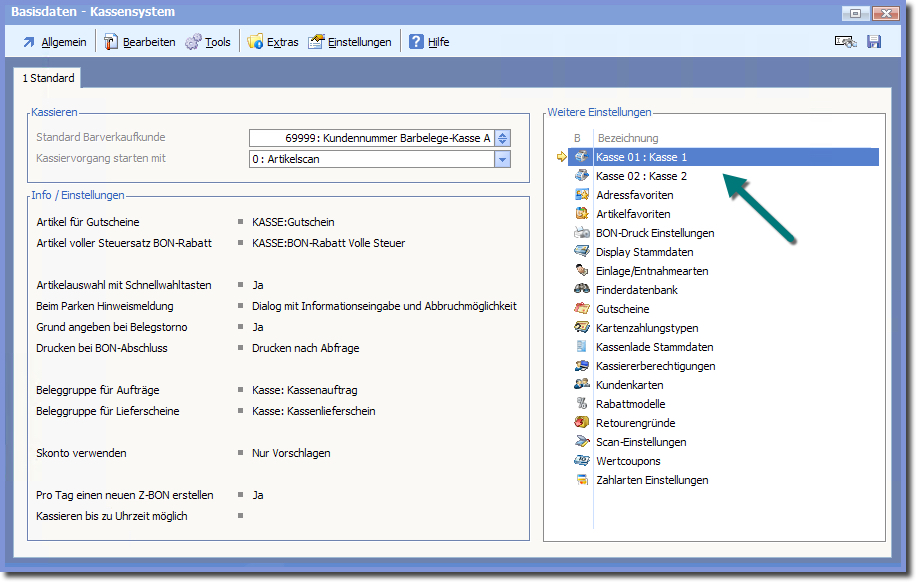The width and height of the screenshot is (916, 582).
Task: Click the save disk icon in toolbar
Action: pos(874,42)
